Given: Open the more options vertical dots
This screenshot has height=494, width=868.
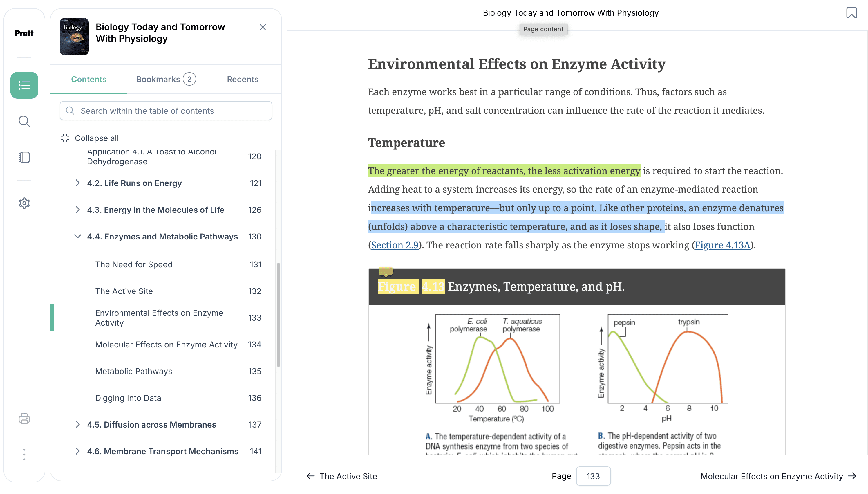Looking at the screenshot, I should click(24, 454).
